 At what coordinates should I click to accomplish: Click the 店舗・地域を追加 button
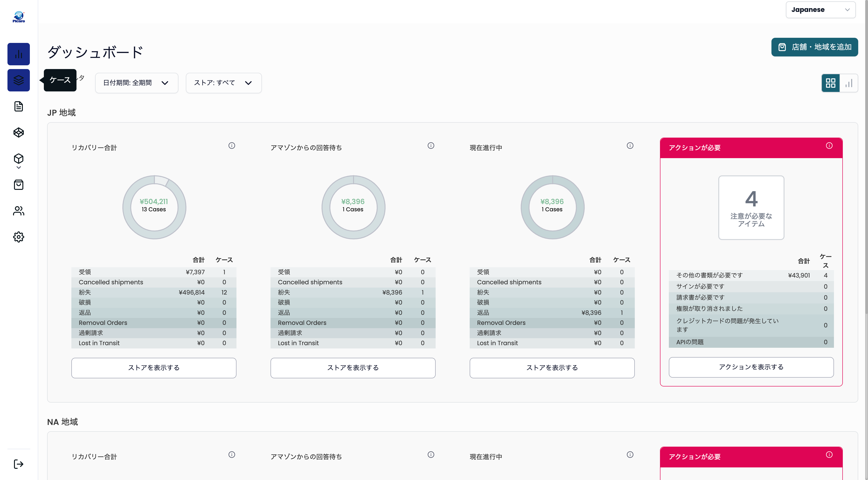(815, 47)
